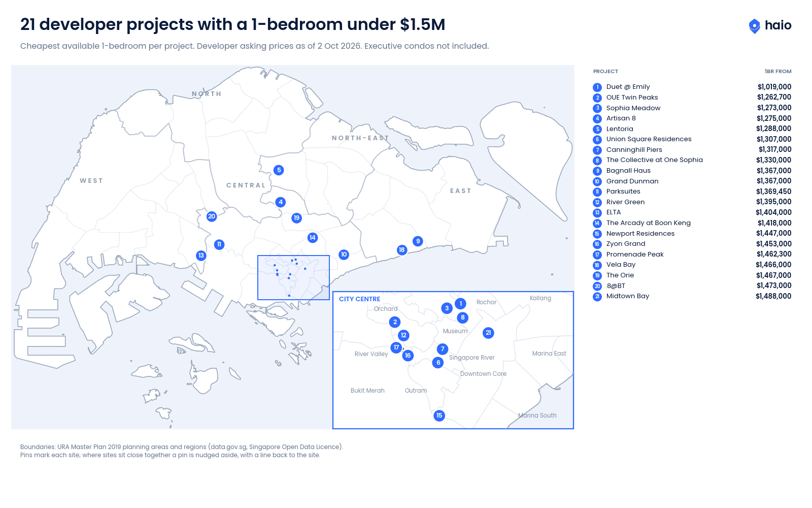The image size is (812, 508).
Task: Select pin 1 in the City Centre inset
Action: [460, 304]
